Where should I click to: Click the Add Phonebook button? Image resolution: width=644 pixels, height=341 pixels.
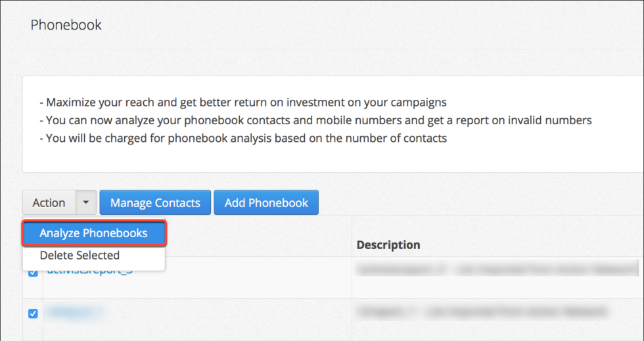coord(266,202)
